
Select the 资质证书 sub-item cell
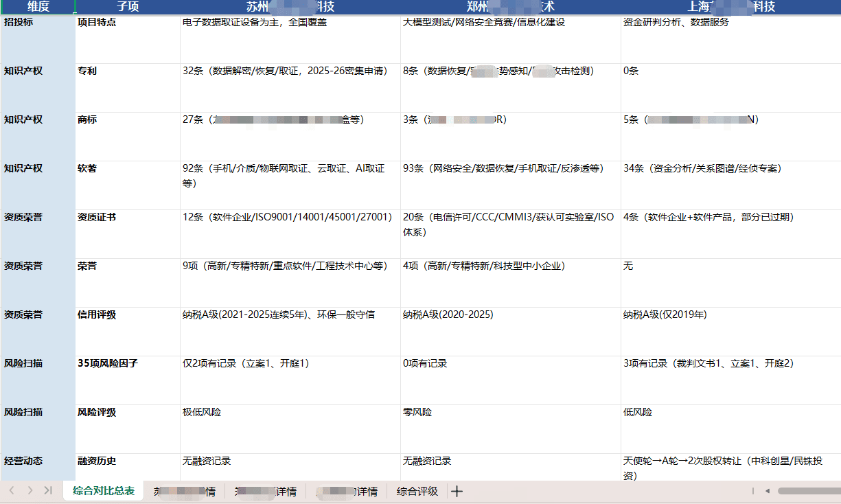pos(128,234)
